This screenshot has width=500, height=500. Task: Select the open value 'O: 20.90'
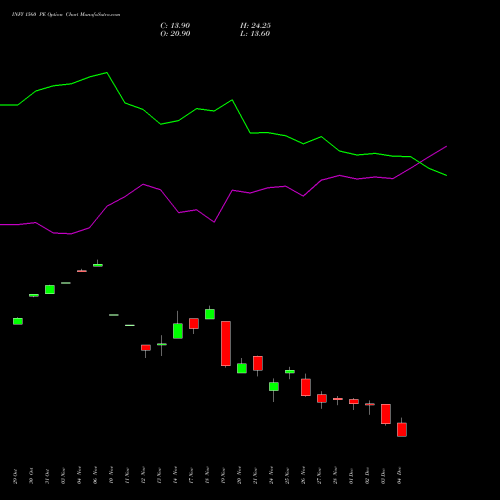pos(175,34)
